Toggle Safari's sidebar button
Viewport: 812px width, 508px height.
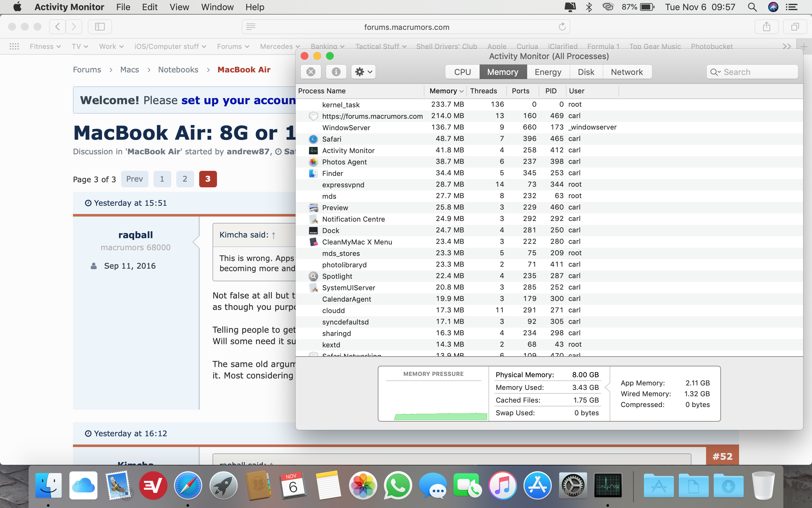coord(100,27)
